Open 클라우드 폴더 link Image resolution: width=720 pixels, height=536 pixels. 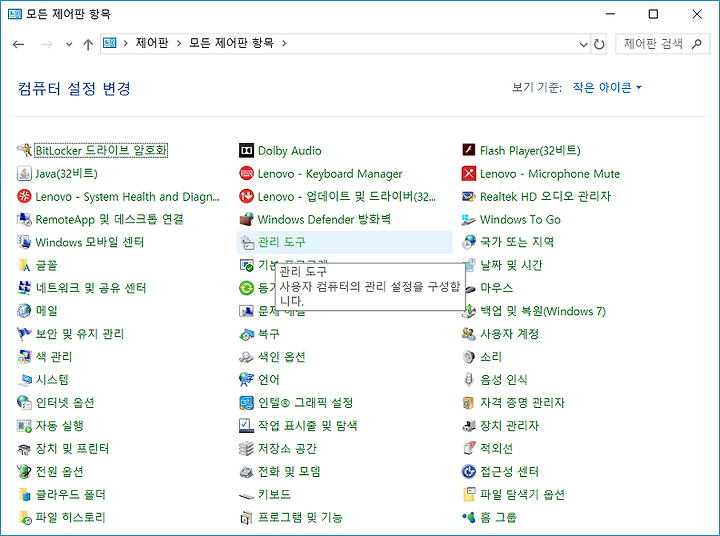tap(71, 494)
